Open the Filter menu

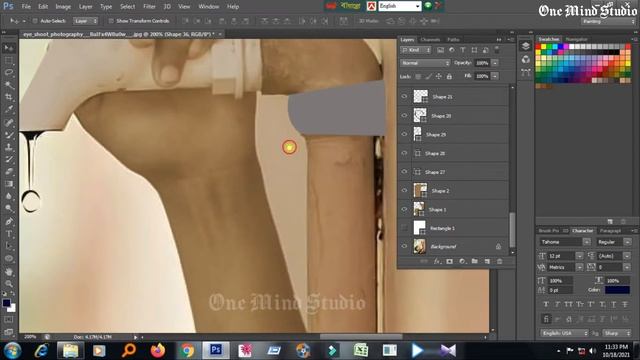[x=149, y=7]
